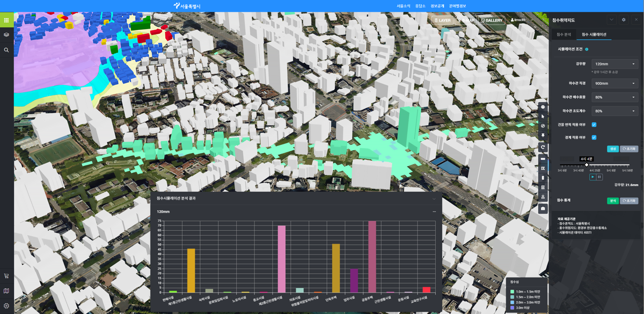Open 서울소식 in the top menu
This screenshot has width=644, height=314.
(403, 6)
